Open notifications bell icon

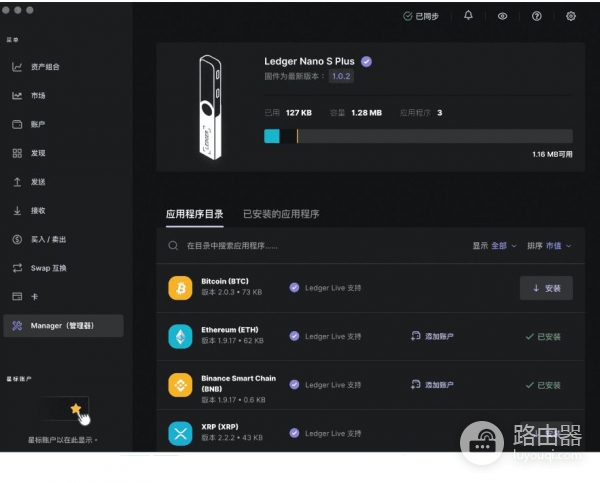468,16
